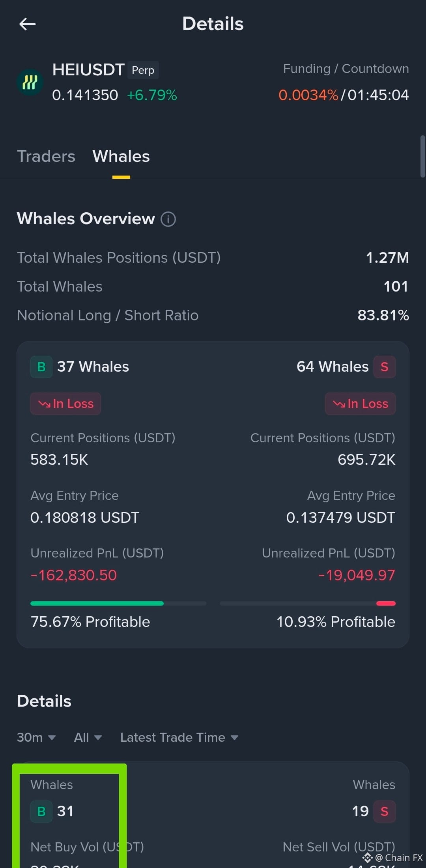Screen dimensions: 426x868
Task: Go back using the arrow icon
Action: [28, 24]
